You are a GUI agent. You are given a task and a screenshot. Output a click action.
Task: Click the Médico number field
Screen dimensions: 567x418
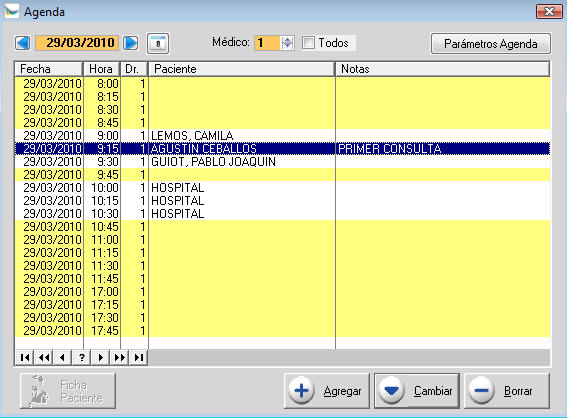(268, 43)
